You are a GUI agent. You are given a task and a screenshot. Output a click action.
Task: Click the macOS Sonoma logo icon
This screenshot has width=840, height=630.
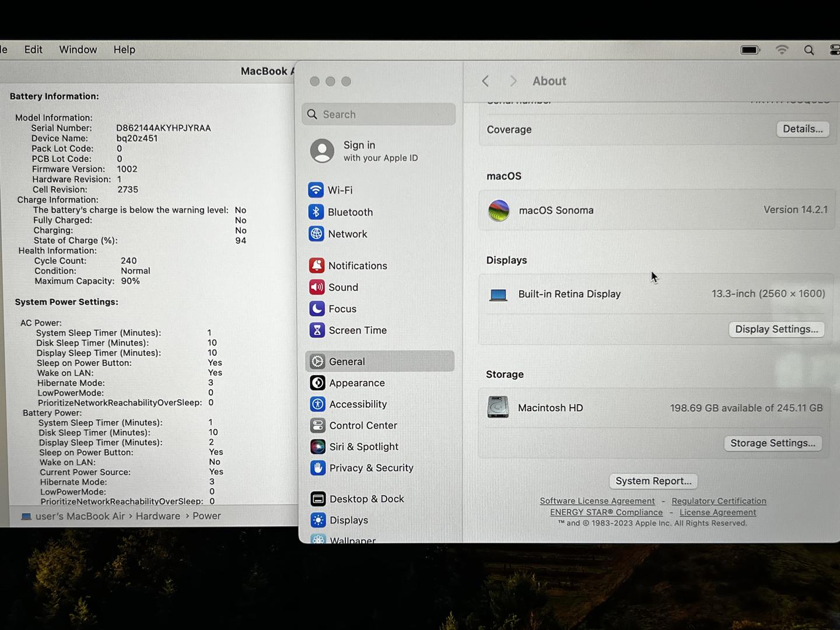point(499,211)
